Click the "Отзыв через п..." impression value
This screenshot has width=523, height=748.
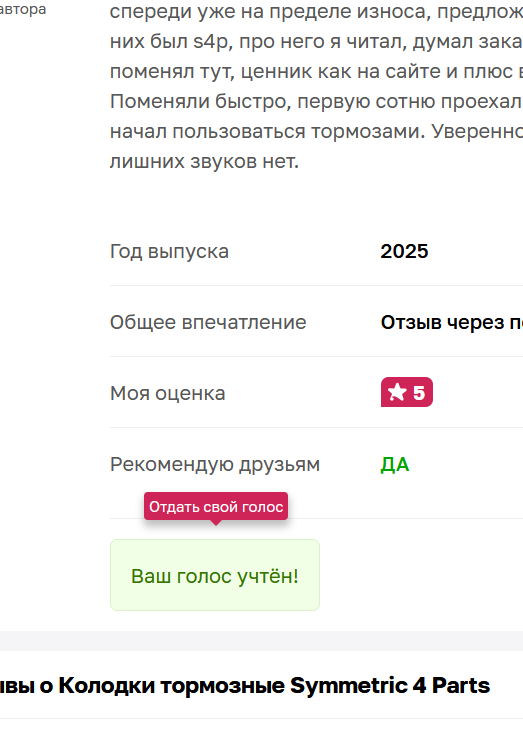point(451,323)
